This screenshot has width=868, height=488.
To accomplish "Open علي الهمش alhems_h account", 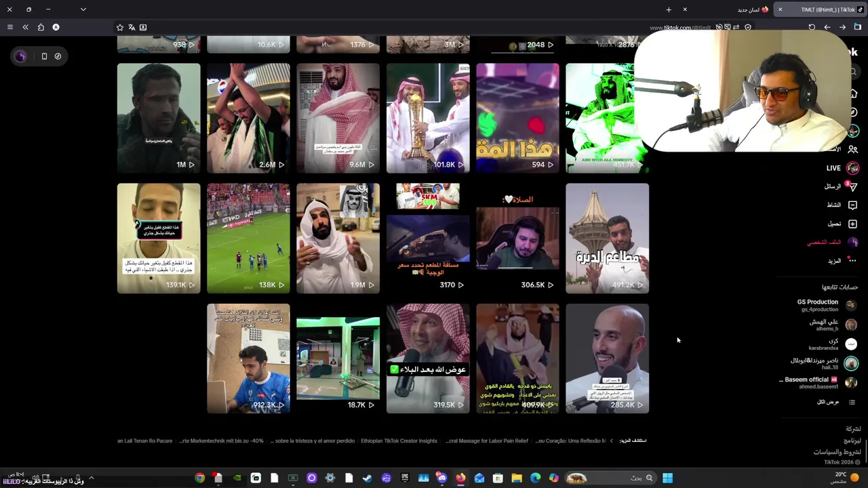I will point(833,325).
